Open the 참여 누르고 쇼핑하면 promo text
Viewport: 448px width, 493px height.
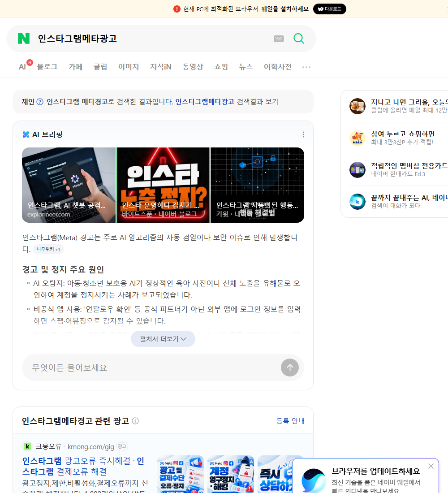[x=403, y=138]
